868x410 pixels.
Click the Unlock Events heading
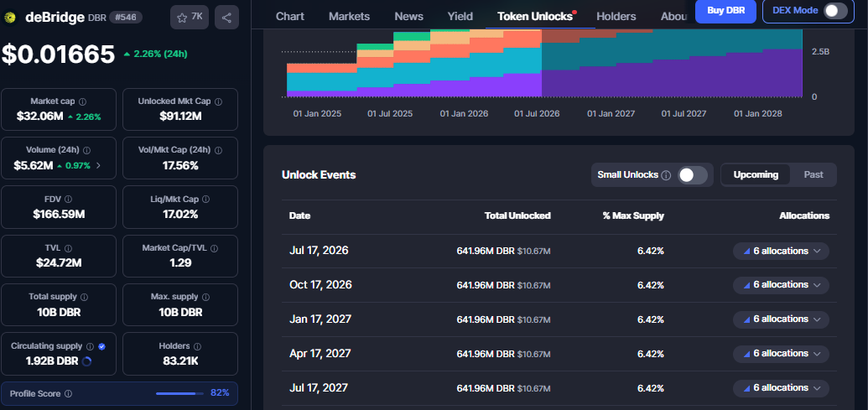(319, 175)
